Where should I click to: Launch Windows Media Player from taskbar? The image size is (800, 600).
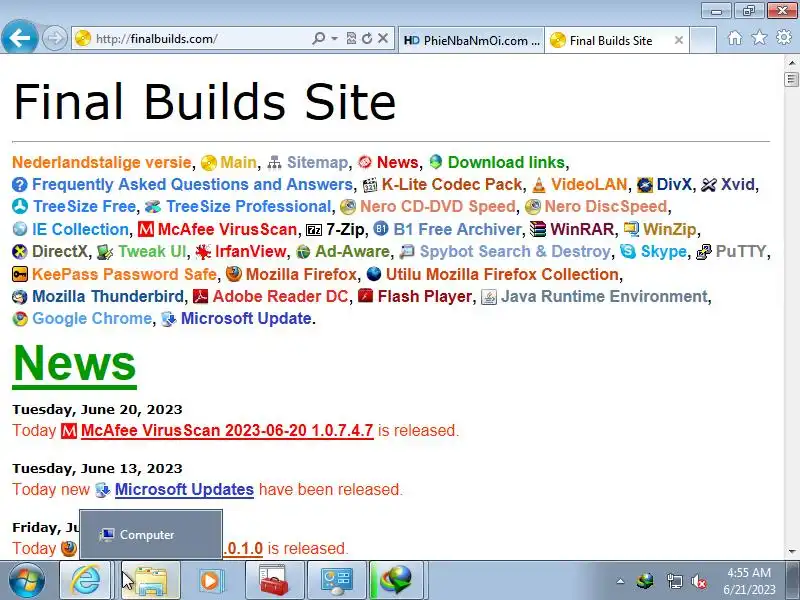click(x=210, y=581)
